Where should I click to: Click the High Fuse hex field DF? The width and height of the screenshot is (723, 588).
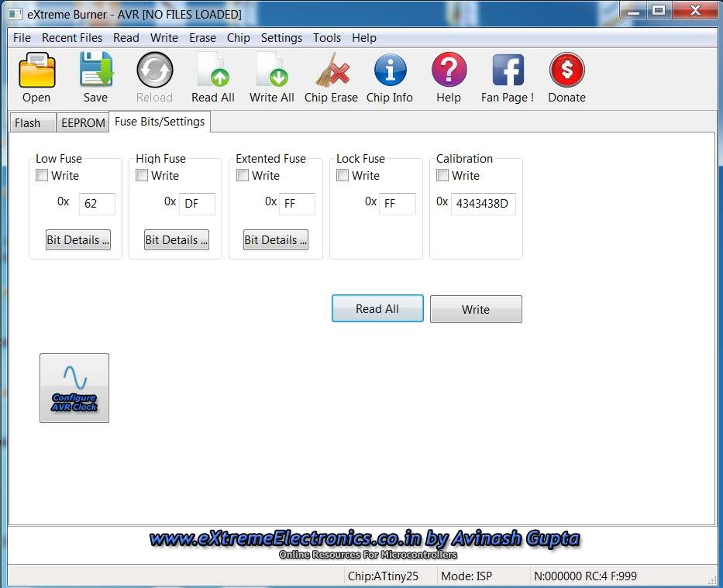coord(197,204)
